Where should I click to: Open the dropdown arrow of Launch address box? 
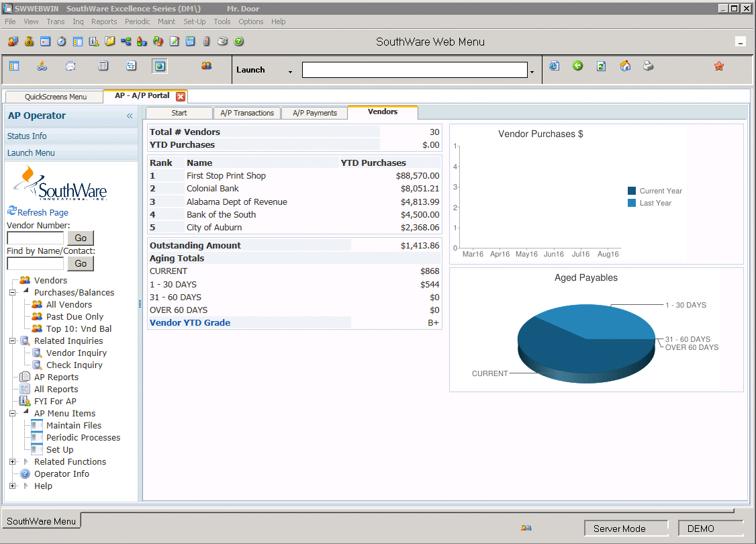tap(532, 72)
